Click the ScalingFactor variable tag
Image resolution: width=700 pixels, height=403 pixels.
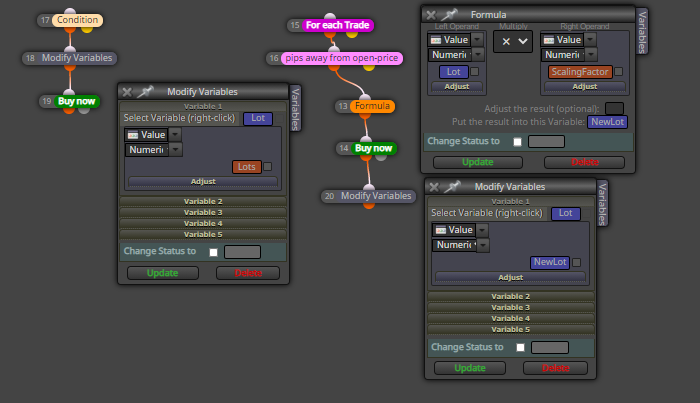(580, 71)
